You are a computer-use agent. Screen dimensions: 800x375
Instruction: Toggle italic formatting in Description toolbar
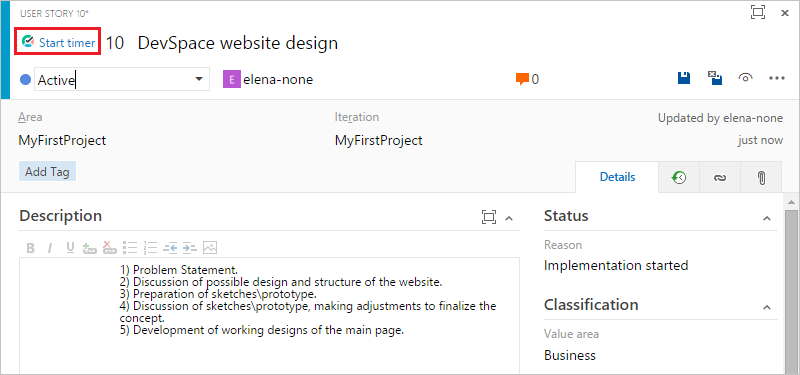tap(50, 248)
